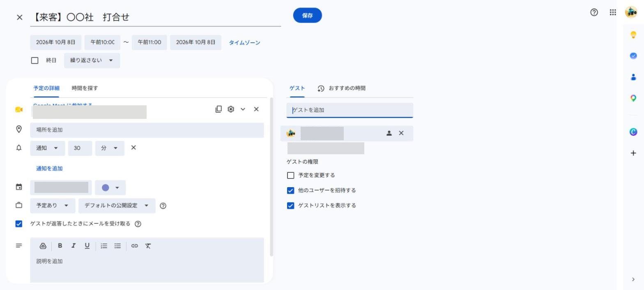
Task: Open the Google apps grid icon
Action: (x=613, y=12)
